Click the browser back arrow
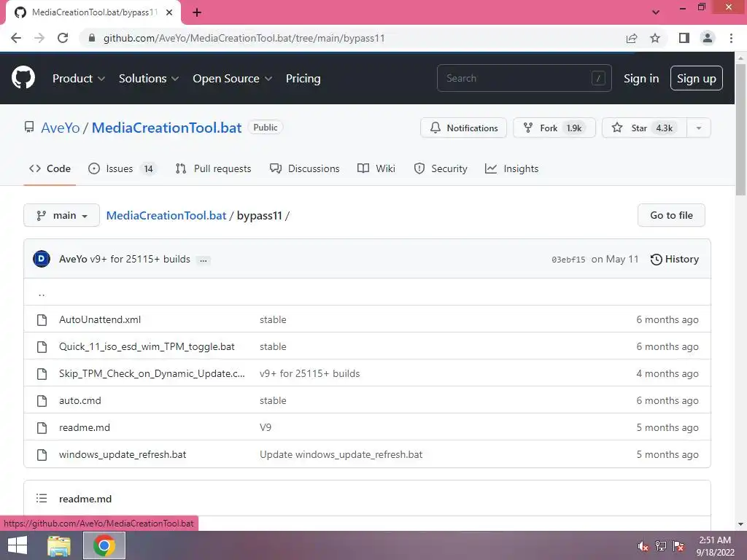Image resolution: width=747 pixels, height=560 pixels. [16, 38]
